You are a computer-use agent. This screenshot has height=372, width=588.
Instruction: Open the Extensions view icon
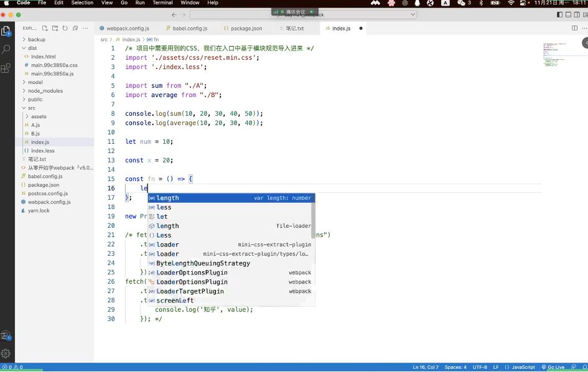(x=6, y=68)
